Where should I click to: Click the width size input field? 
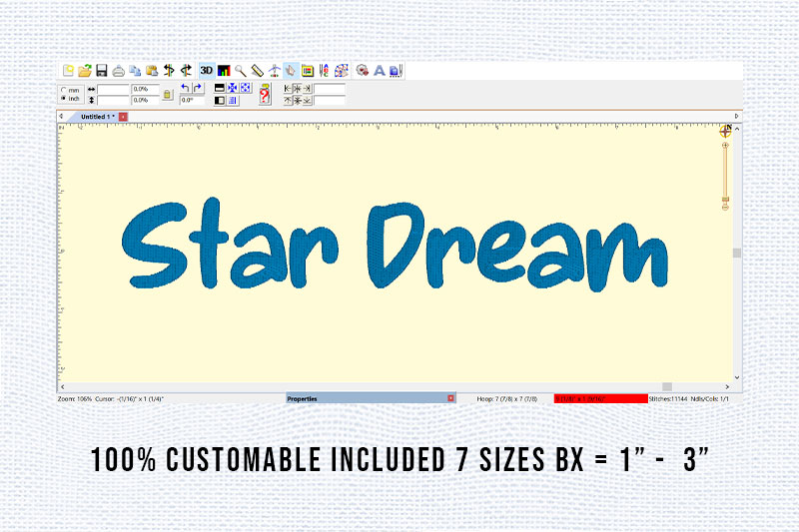(x=113, y=89)
